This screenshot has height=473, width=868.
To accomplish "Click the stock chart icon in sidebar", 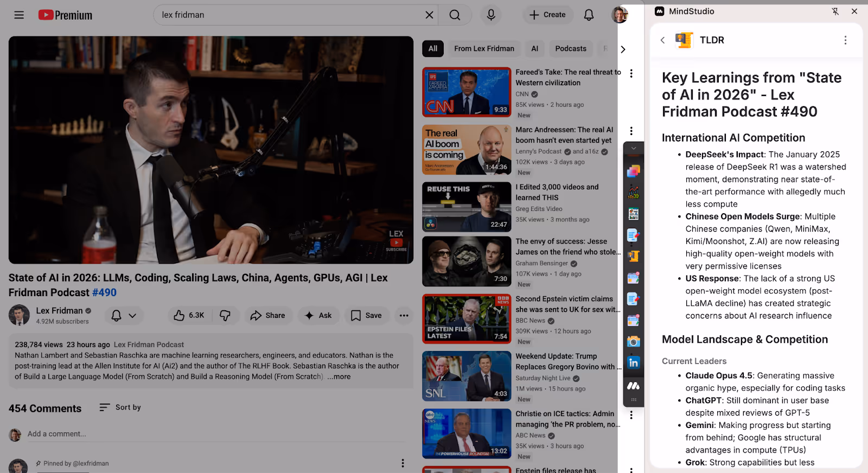I will [633, 192].
